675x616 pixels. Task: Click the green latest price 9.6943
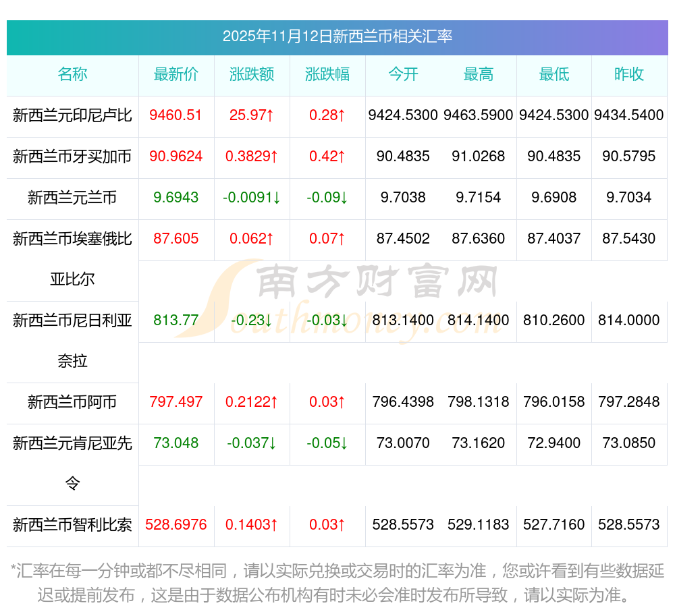[176, 198]
